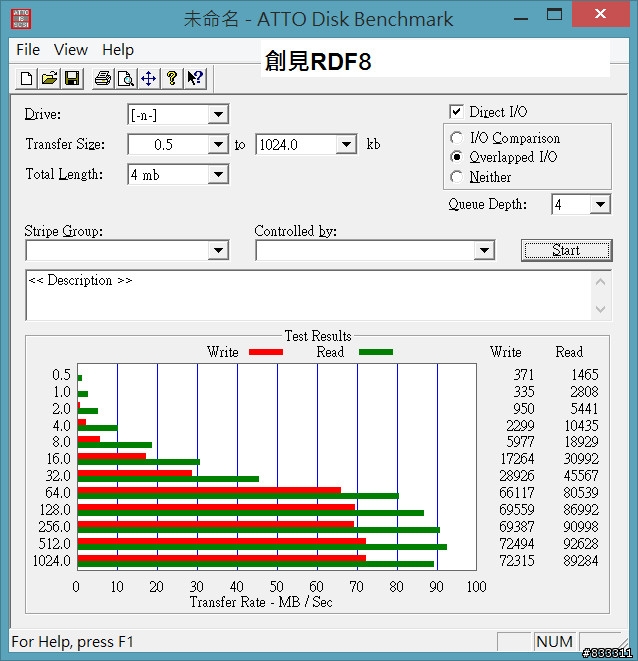Expand the Controlled by dropdown
Viewport: 638px width, 661px height.
484,250
